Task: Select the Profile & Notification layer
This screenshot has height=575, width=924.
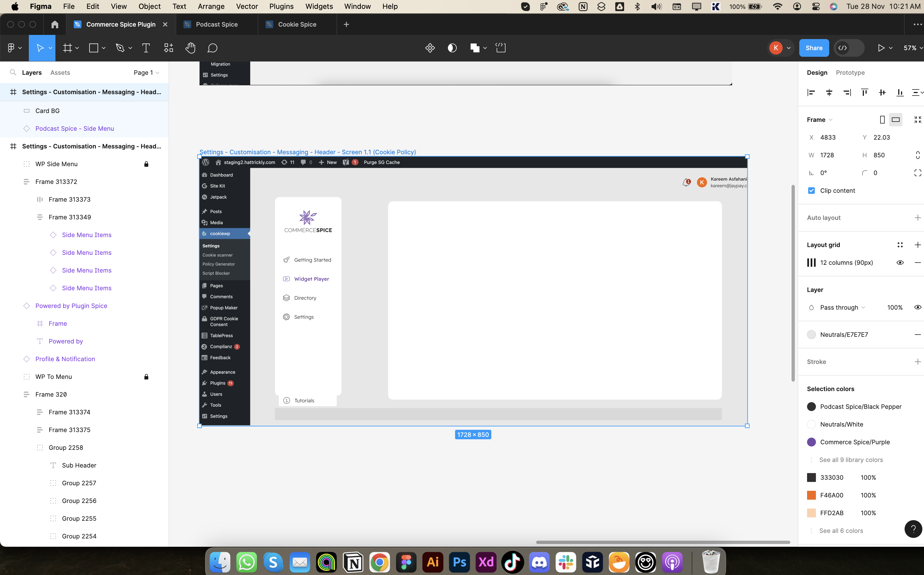Action: (x=65, y=359)
